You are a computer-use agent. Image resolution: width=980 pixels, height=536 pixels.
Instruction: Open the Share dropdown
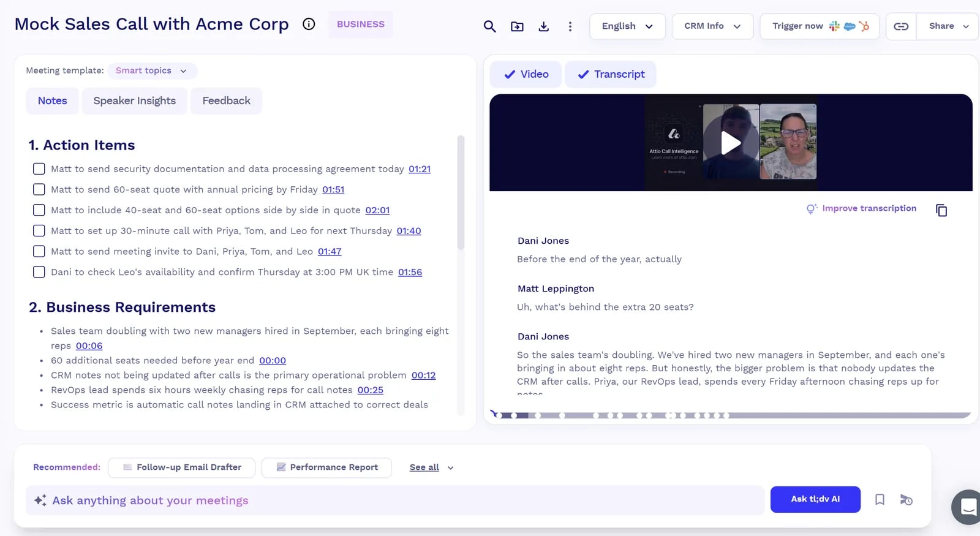pos(948,26)
